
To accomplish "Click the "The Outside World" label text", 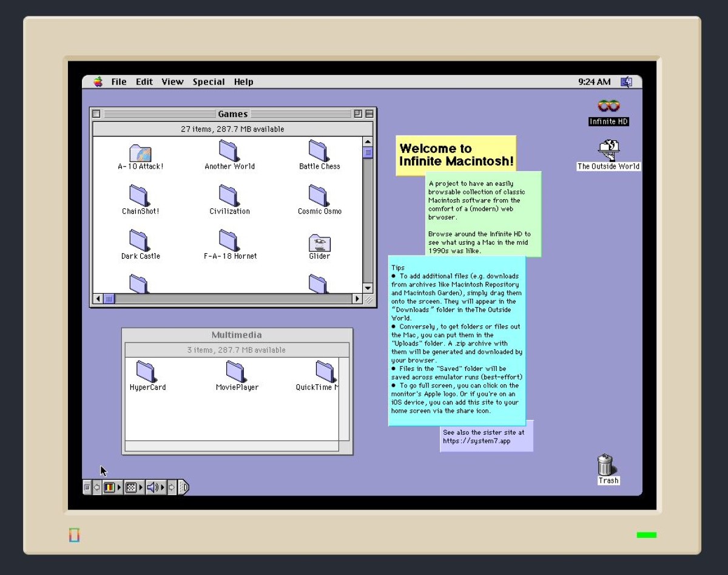I will tap(608, 166).
